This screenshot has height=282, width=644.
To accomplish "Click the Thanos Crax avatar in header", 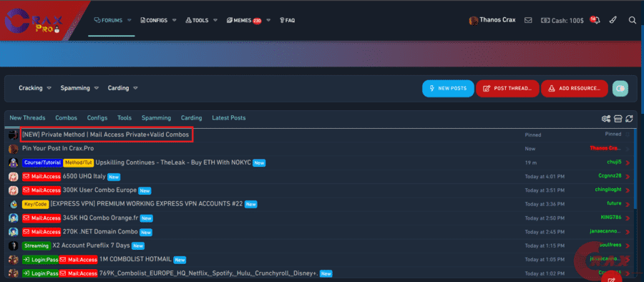I will [x=474, y=21].
